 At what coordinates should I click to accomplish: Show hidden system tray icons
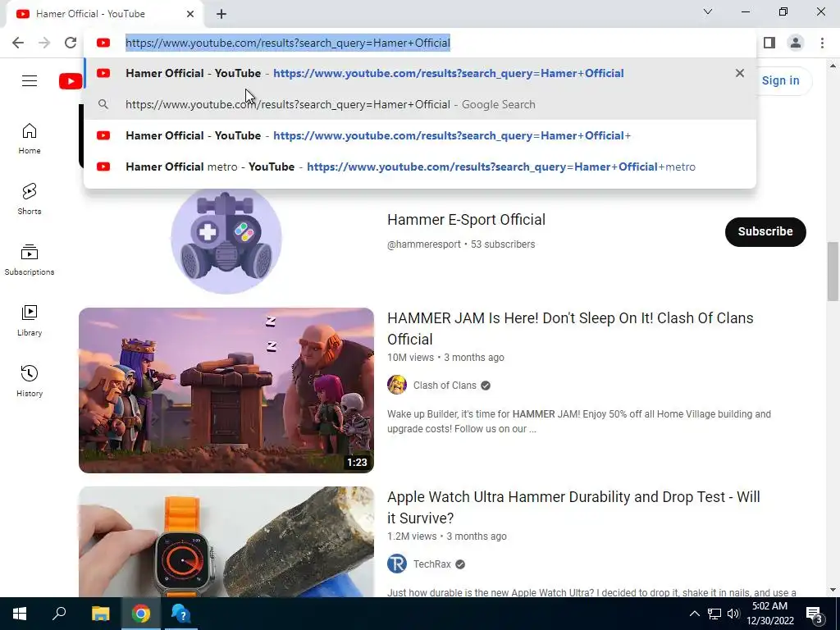click(x=694, y=614)
